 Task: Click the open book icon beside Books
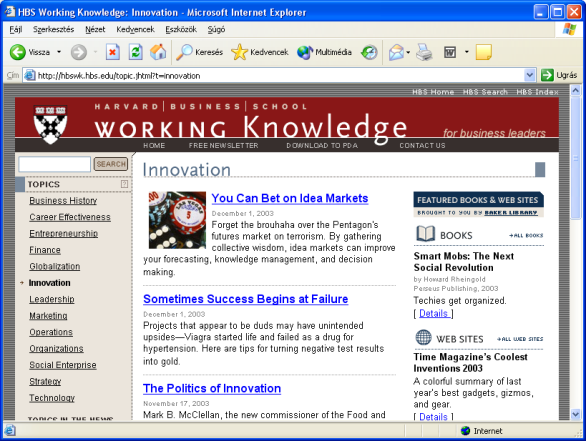coord(425,234)
